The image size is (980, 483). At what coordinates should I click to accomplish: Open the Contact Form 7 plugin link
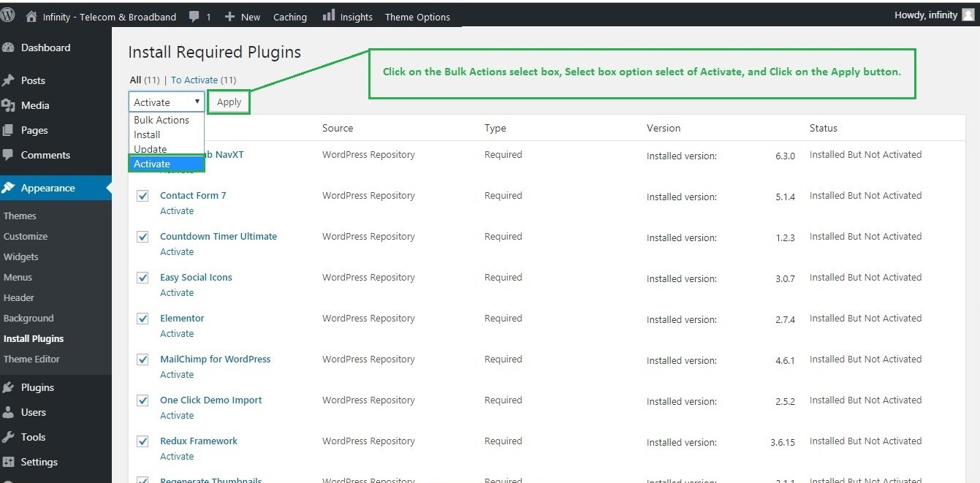[x=193, y=196]
